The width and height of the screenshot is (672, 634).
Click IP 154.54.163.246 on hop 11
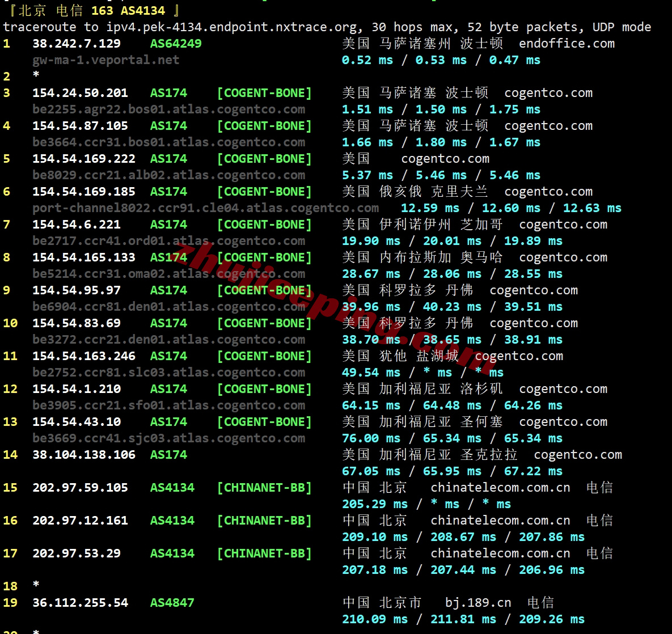click(83, 356)
